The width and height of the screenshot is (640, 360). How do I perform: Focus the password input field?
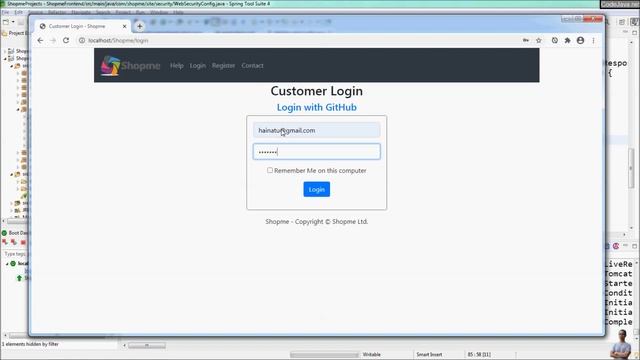(317, 151)
